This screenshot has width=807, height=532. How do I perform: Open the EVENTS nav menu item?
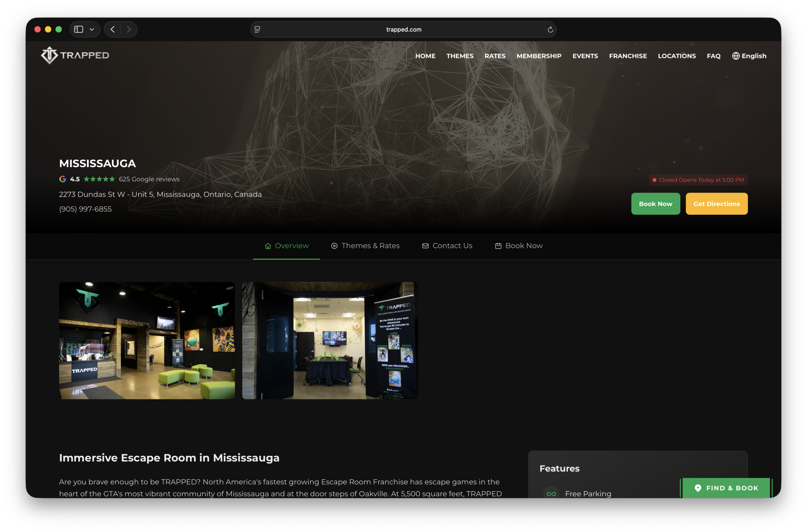tap(585, 56)
